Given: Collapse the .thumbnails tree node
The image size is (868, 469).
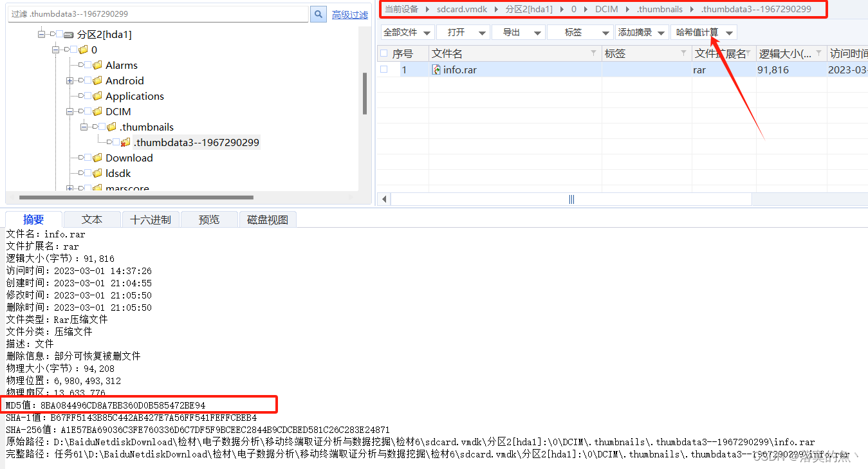Looking at the screenshot, I should 84,127.
